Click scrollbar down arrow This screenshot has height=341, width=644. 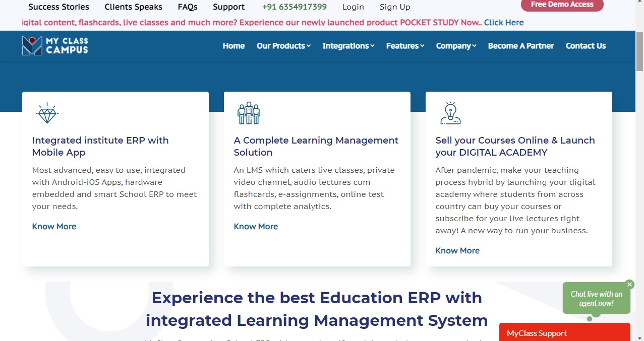tap(639, 337)
